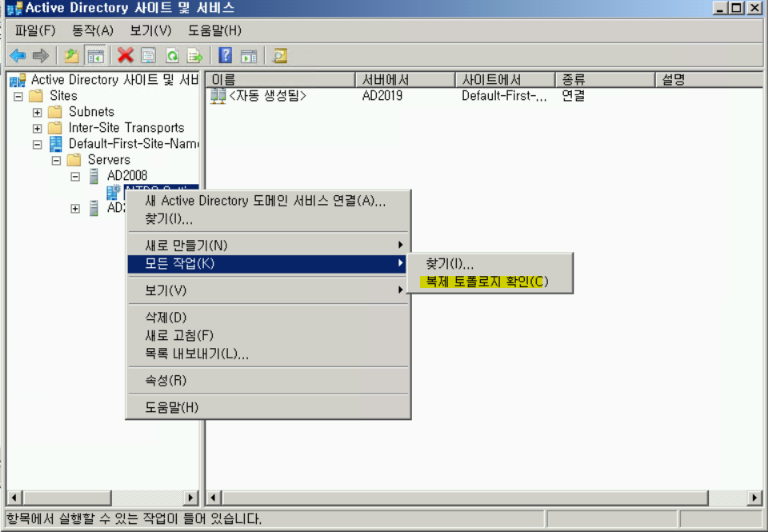Toggle the action pane toolbar icon
This screenshot has width=768, height=532.
[249, 56]
